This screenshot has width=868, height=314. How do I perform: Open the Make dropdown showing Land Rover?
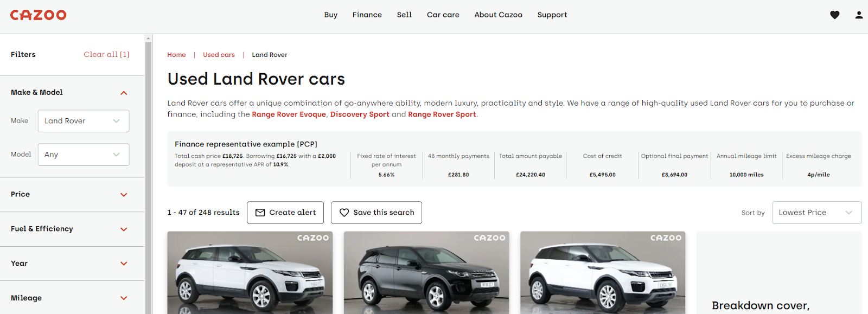coord(84,121)
